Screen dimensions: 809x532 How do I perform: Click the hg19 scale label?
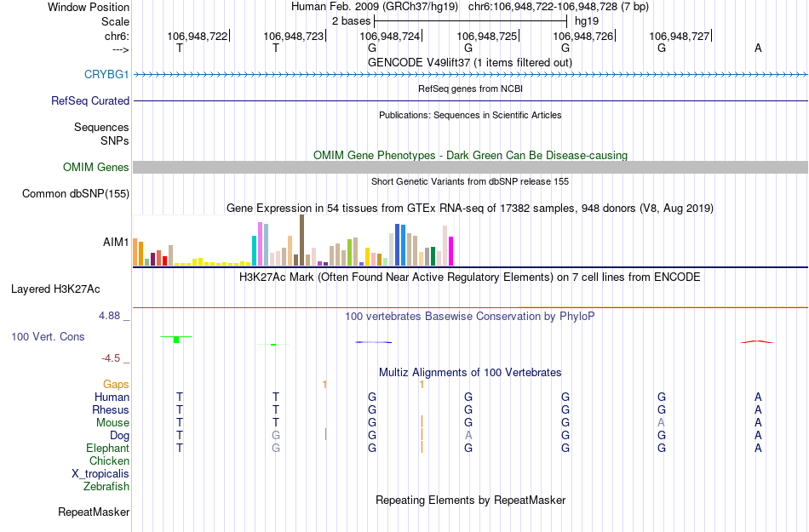pyautogui.click(x=587, y=21)
